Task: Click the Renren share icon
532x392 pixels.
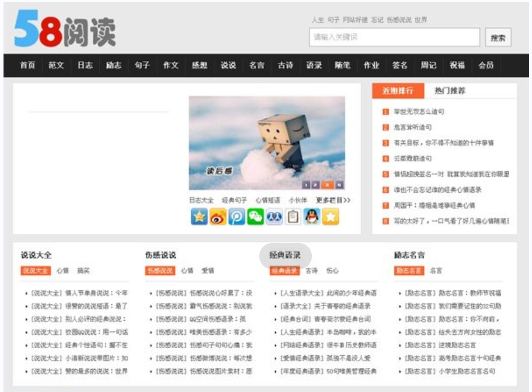Action: tap(274, 217)
